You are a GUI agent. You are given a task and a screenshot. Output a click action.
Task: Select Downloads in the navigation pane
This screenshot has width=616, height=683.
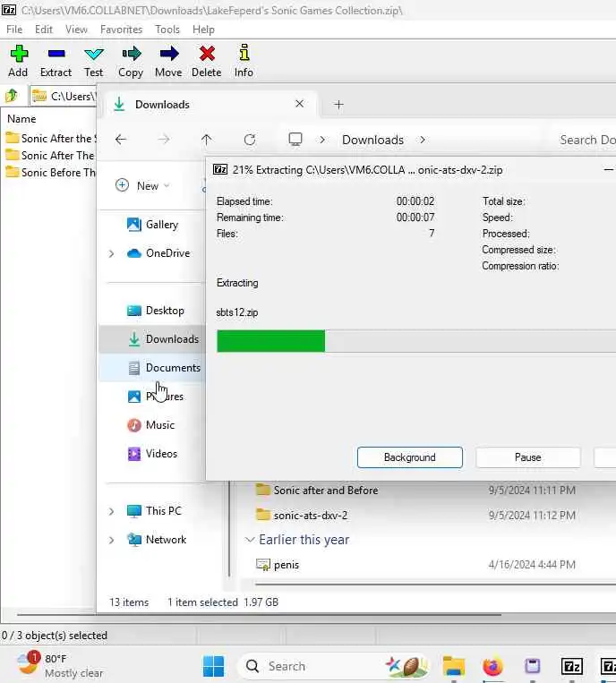[152, 339]
